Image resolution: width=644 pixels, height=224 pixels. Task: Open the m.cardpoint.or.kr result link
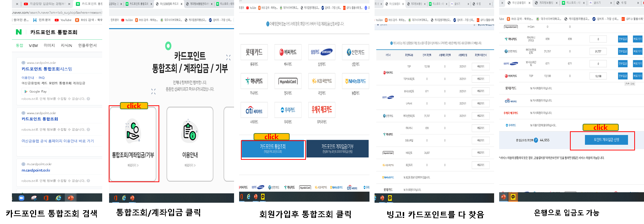(36, 170)
